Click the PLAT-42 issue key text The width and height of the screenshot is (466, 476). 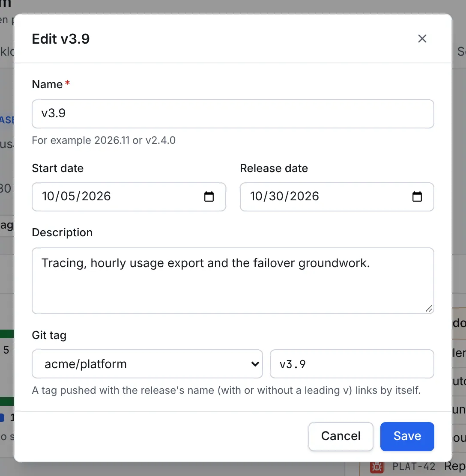(414, 467)
